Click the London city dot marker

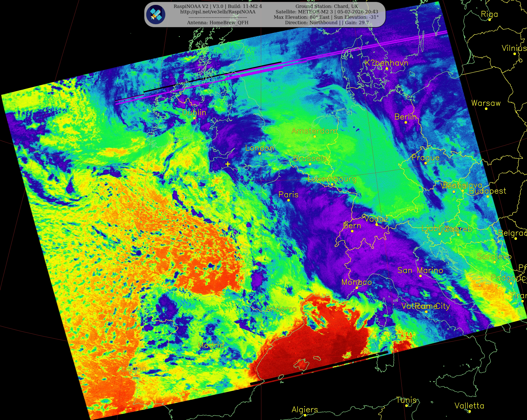pyautogui.click(x=260, y=154)
